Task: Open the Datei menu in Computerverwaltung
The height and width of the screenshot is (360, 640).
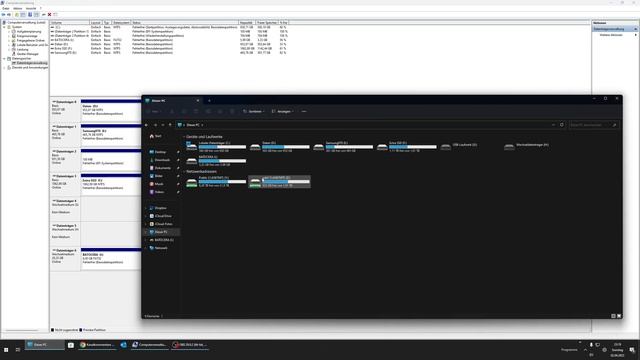Action: tap(6, 8)
